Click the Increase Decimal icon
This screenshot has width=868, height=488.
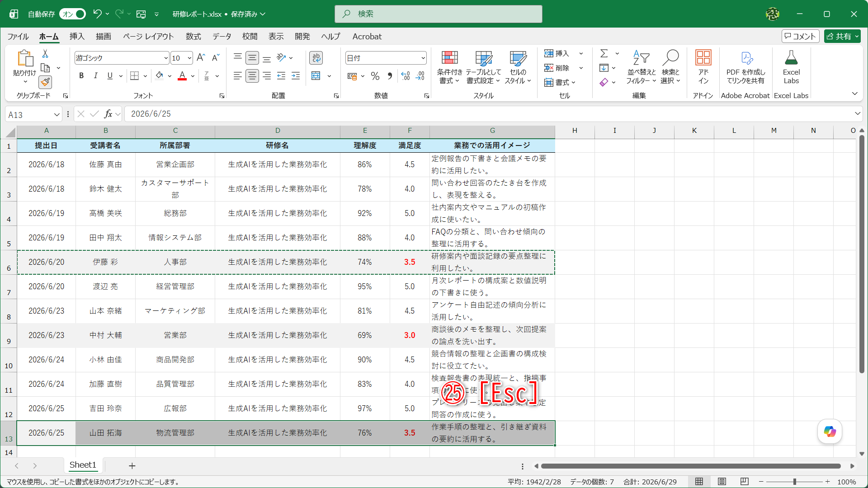[x=406, y=76]
